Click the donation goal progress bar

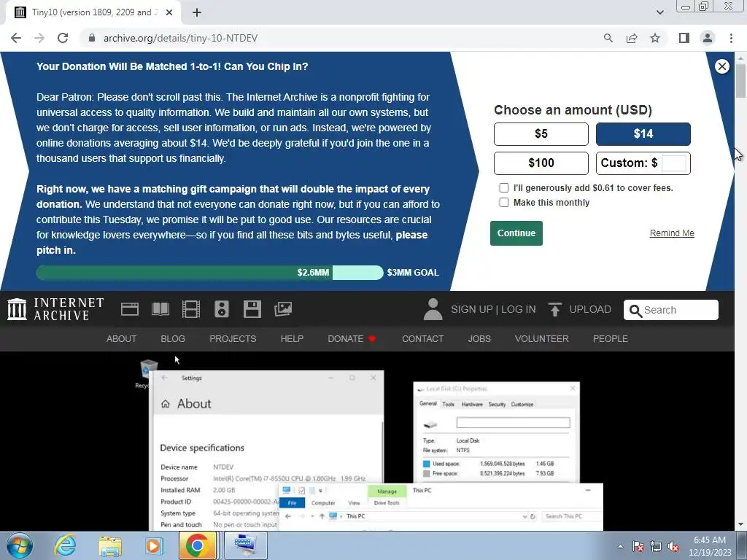pyautogui.click(x=209, y=273)
